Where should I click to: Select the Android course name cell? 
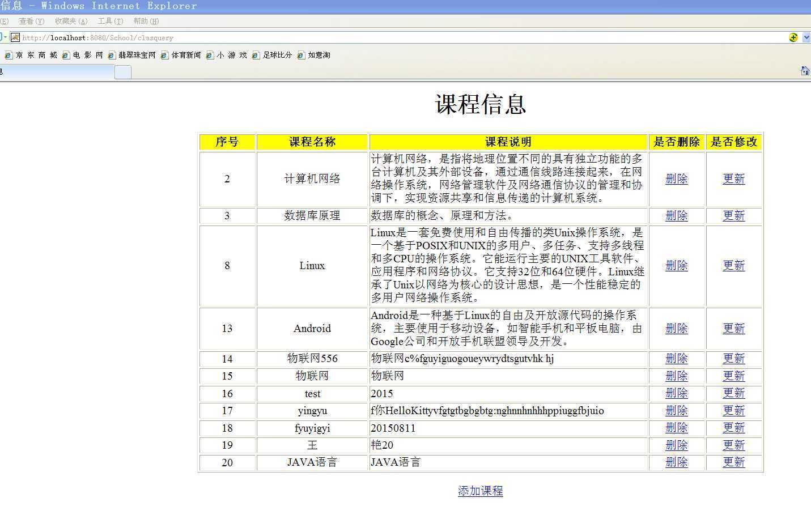pos(312,329)
